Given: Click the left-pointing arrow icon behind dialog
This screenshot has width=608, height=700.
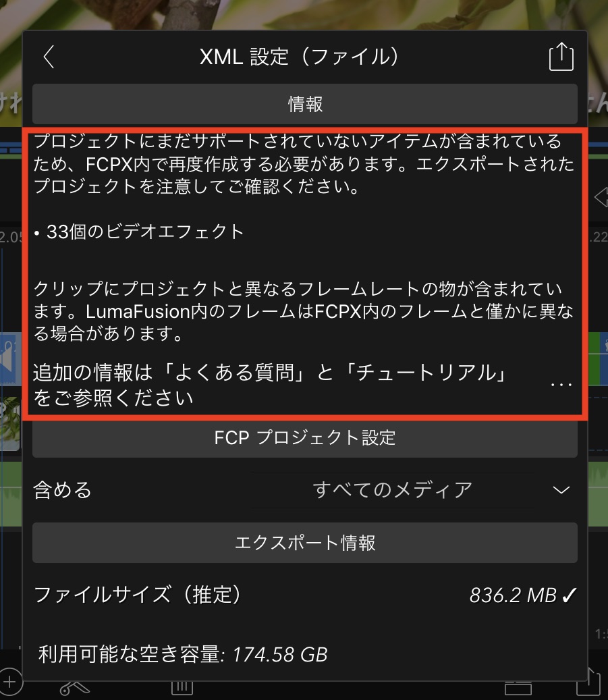Looking at the screenshot, I should [x=601, y=197].
